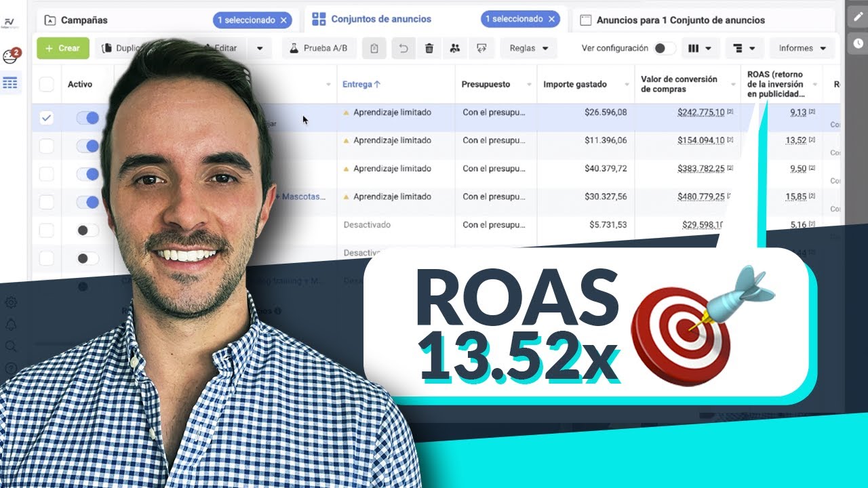Screen dimensions: 868x488
Task: Click the footnote marker next to $242.775,10
Action: (x=730, y=112)
